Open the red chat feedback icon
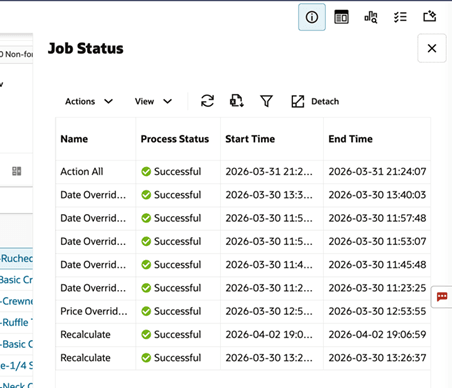The height and width of the screenshot is (388, 452). tap(442, 297)
